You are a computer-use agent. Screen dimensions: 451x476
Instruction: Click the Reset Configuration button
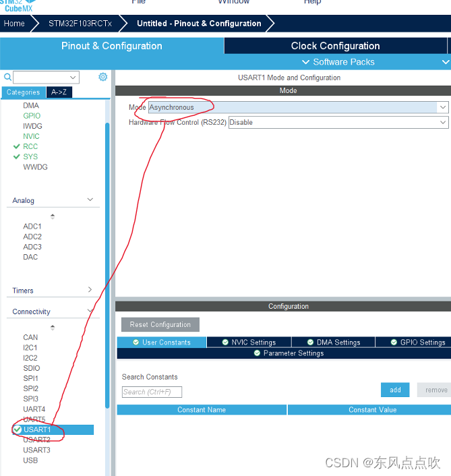160,324
